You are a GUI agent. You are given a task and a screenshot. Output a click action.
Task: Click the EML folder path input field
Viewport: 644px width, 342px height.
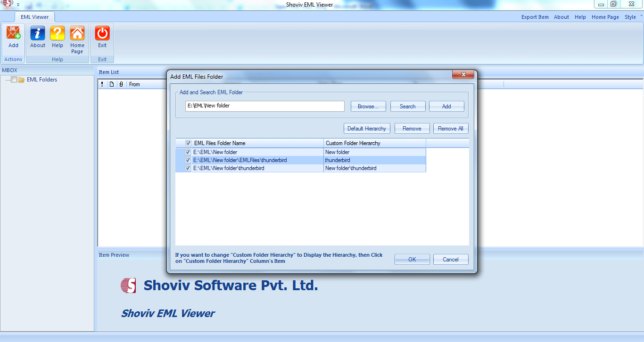click(x=265, y=106)
